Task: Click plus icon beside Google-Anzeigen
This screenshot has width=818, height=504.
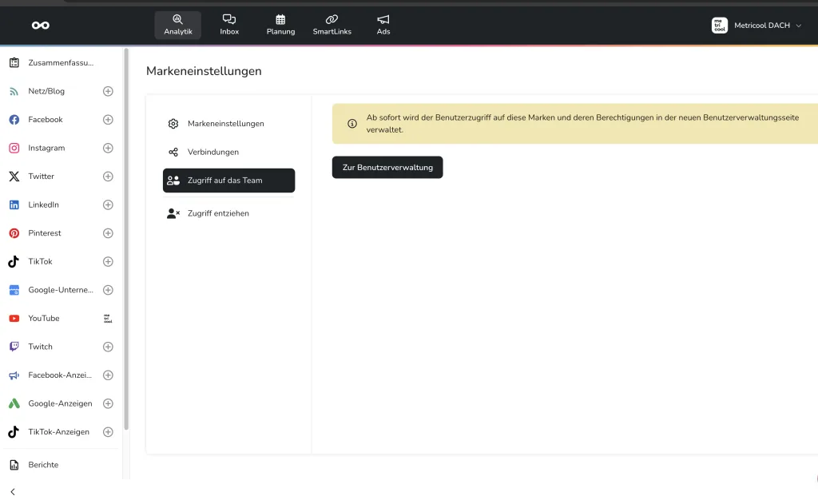Action: [108, 403]
